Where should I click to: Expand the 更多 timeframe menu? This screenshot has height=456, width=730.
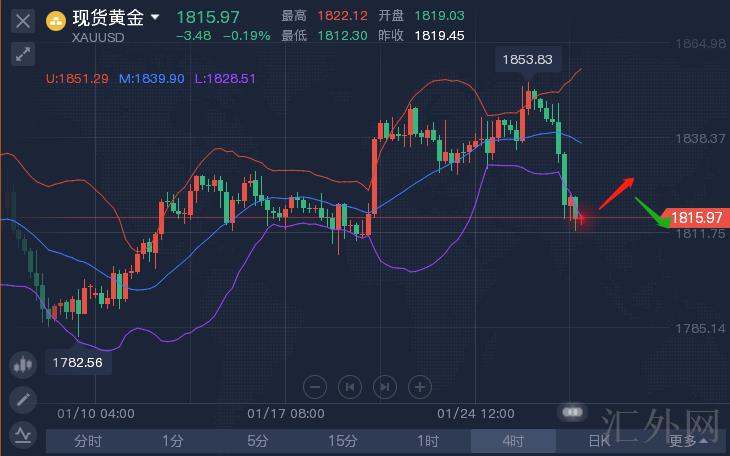[688, 440]
